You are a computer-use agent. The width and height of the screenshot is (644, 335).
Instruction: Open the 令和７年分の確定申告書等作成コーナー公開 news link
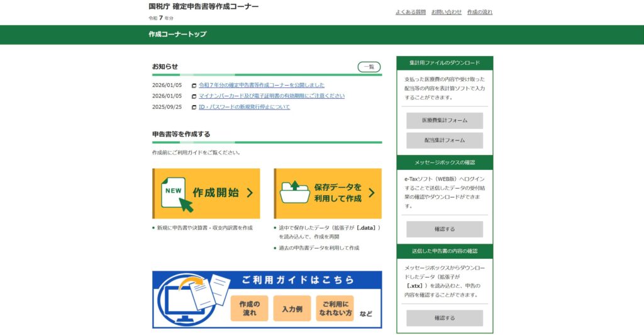262,85
